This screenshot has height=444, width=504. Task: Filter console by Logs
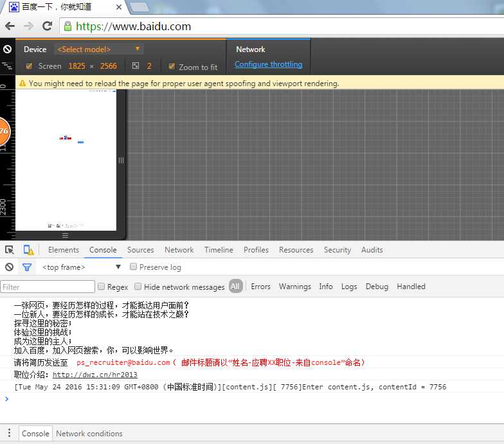(x=349, y=287)
